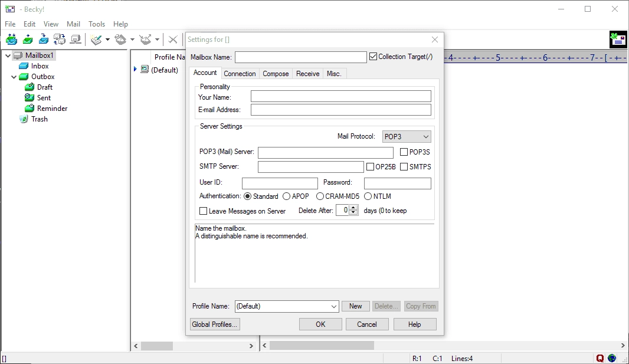Open the Forward icon dropdown arrow
The width and height of the screenshot is (629, 364).
(x=157, y=40)
